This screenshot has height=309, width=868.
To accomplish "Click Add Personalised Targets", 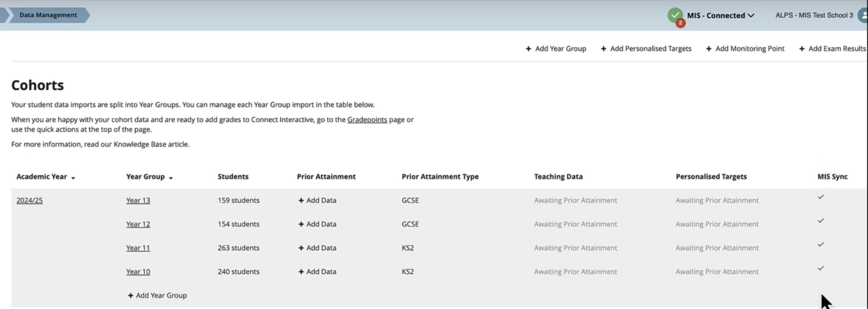I will click(646, 49).
